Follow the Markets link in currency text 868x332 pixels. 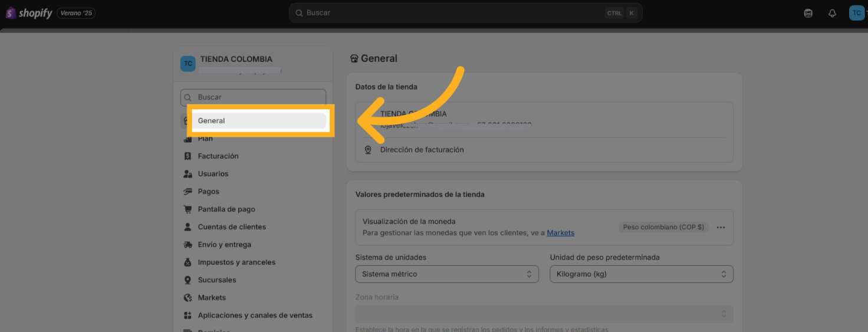click(560, 233)
